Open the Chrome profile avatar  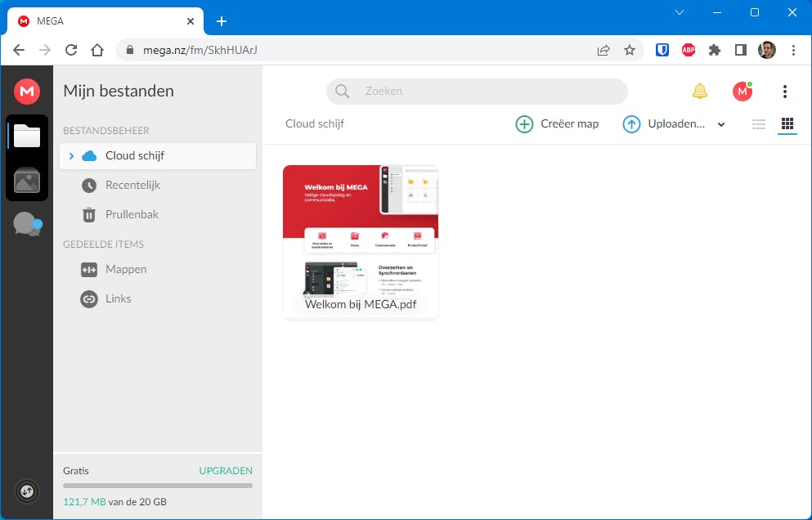click(x=767, y=50)
